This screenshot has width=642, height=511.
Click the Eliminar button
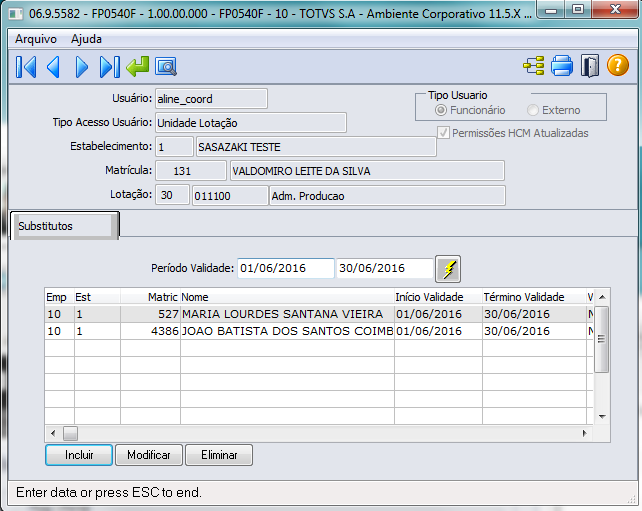pyautogui.click(x=219, y=455)
